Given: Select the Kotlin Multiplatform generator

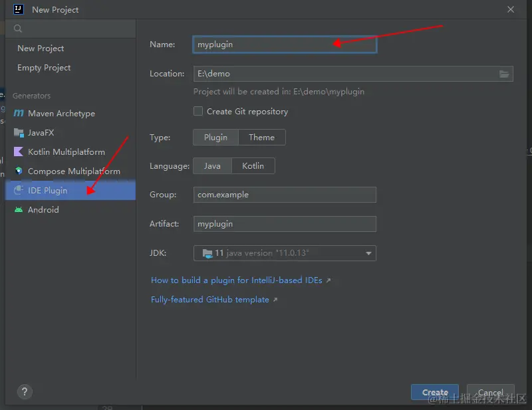Looking at the screenshot, I should 70,152.
